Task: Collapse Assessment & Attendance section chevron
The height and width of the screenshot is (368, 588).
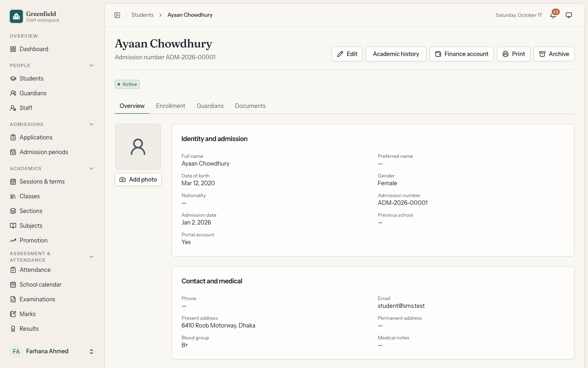Action: 91,257
